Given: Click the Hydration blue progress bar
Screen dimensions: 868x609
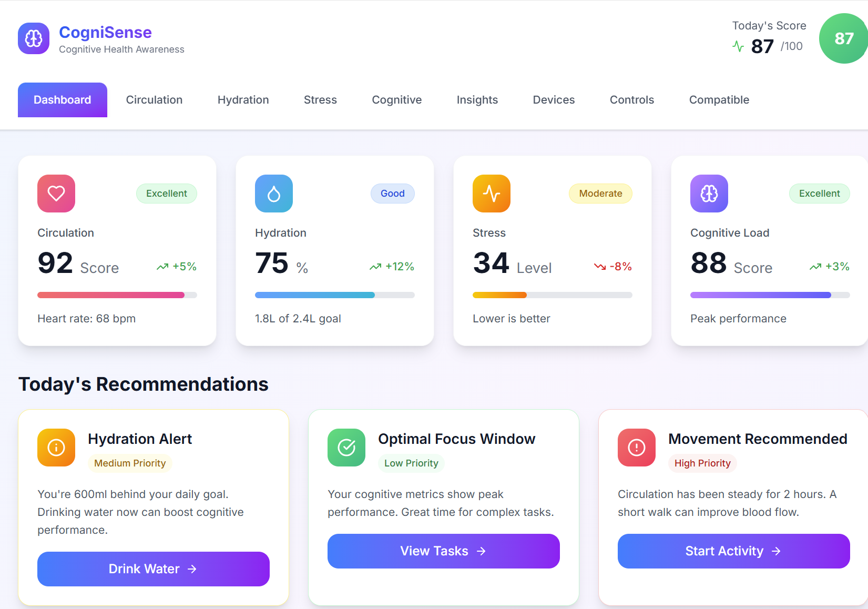Looking at the screenshot, I should (x=335, y=295).
